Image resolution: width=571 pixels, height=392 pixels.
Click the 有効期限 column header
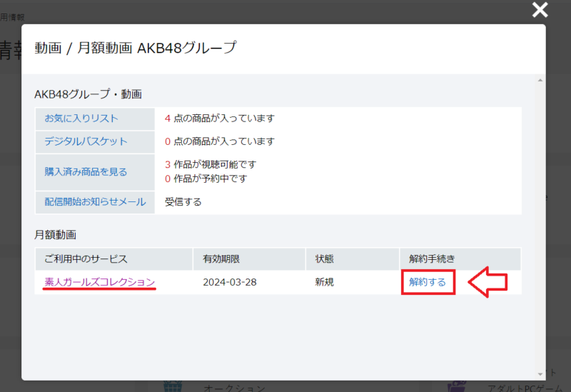(x=249, y=259)
